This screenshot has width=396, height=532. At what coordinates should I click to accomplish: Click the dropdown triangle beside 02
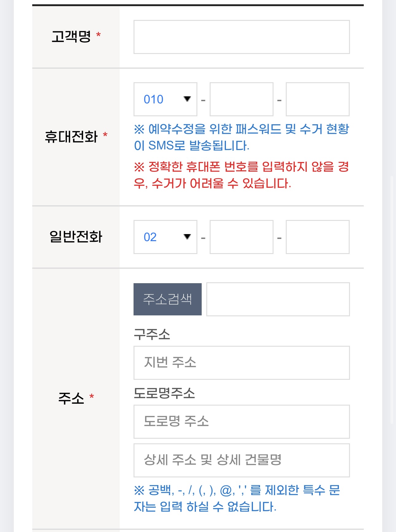click(187, 237)
